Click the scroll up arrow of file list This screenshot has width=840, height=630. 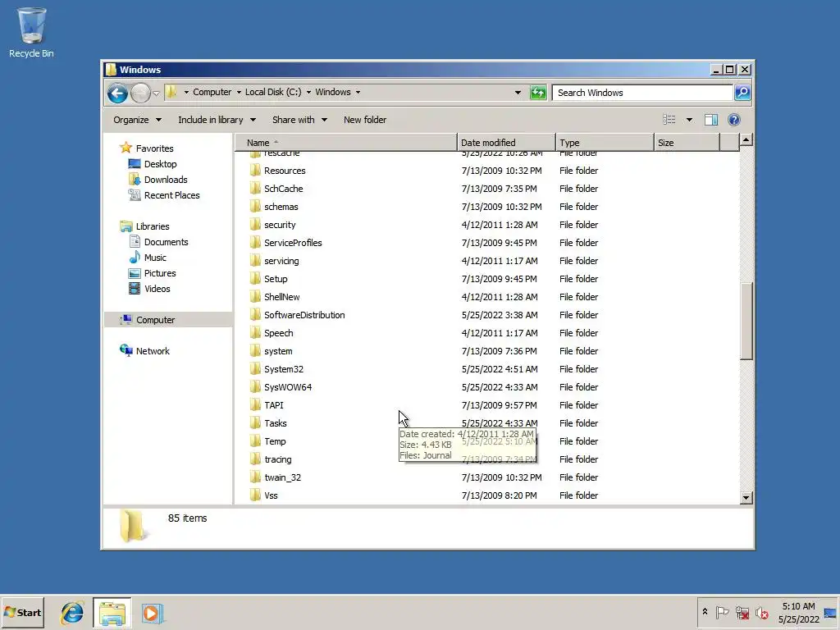[x=746, y=139]
